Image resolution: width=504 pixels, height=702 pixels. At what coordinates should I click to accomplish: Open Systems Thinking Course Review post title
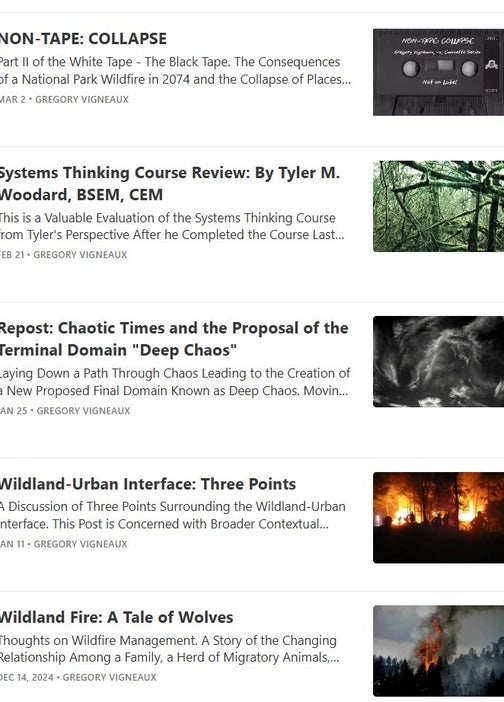[x=170, y=184]
